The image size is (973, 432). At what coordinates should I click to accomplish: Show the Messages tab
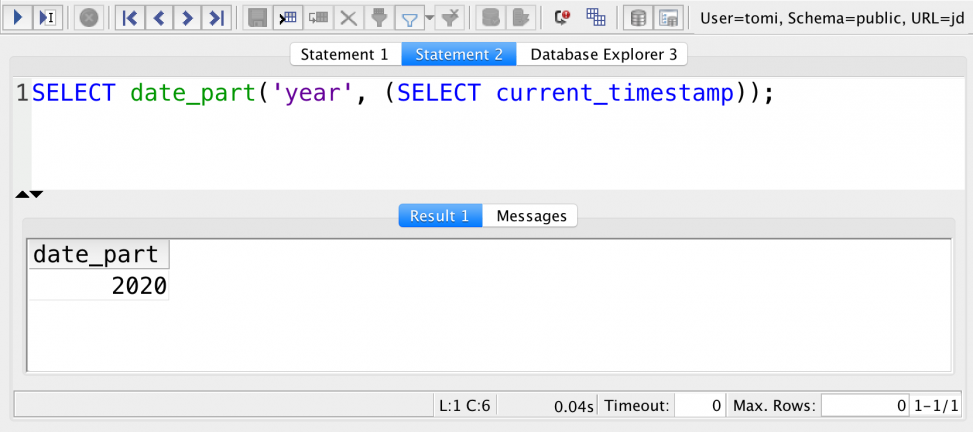(x=531, y=216)
